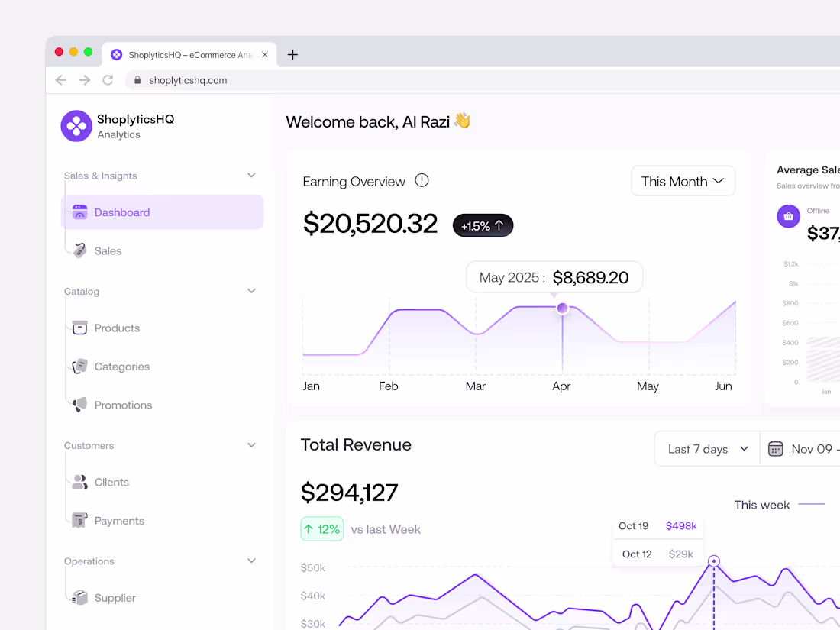This screenshot has height=630, width=840.
Task: Expand the Last 7 days selector
Action: 706,449
